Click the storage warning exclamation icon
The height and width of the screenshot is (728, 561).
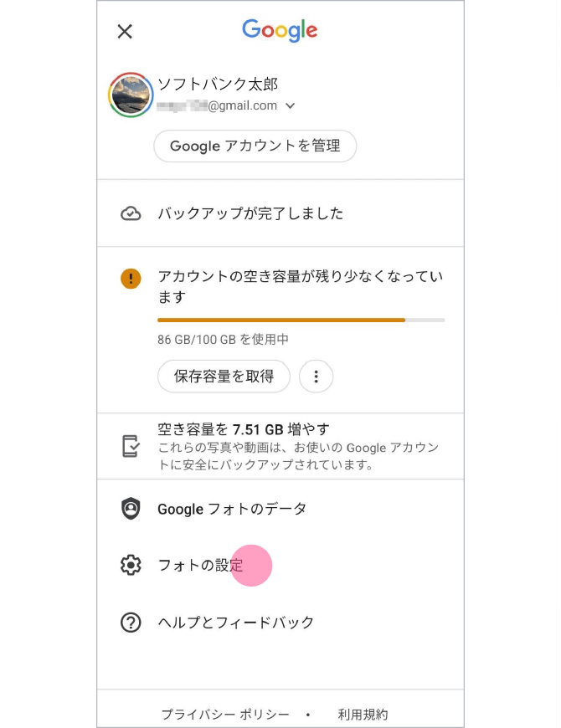click(x=131, y=279)
